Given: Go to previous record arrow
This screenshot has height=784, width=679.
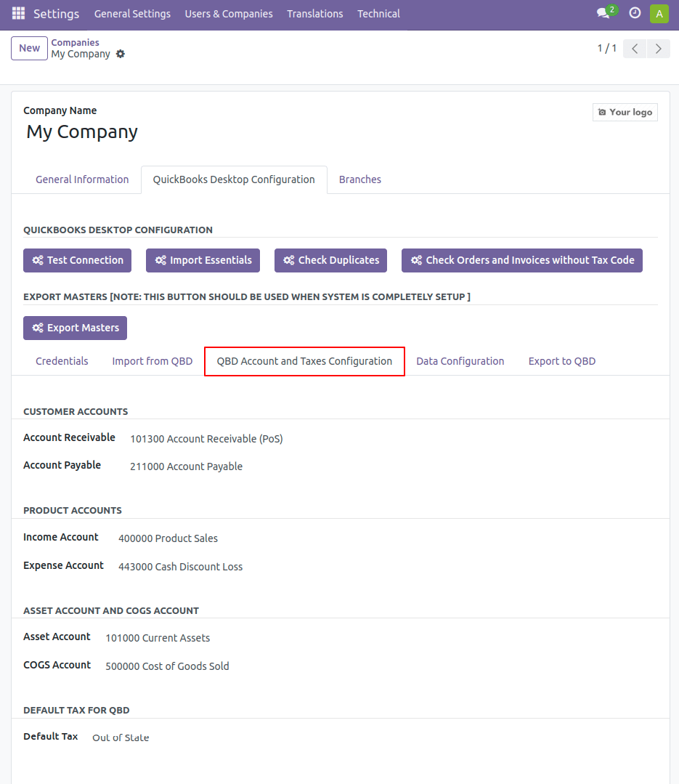Looking at the screenshot, I should tap(635, 49).
